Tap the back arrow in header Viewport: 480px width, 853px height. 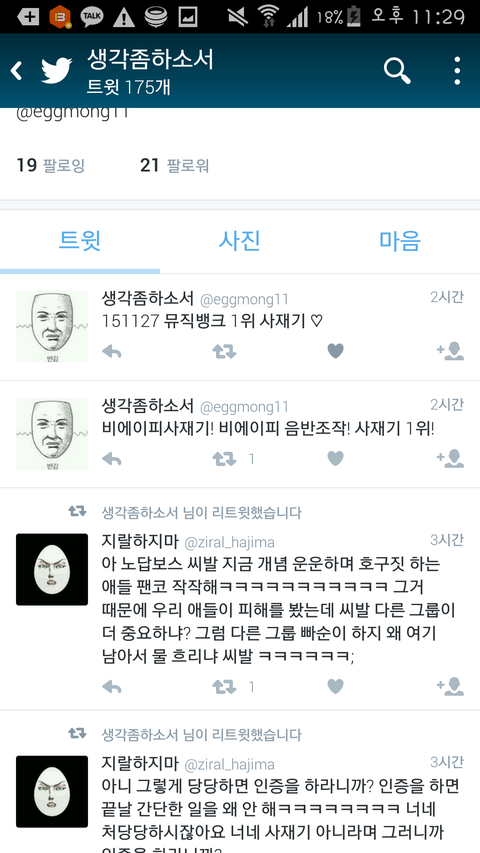point(17,71)
